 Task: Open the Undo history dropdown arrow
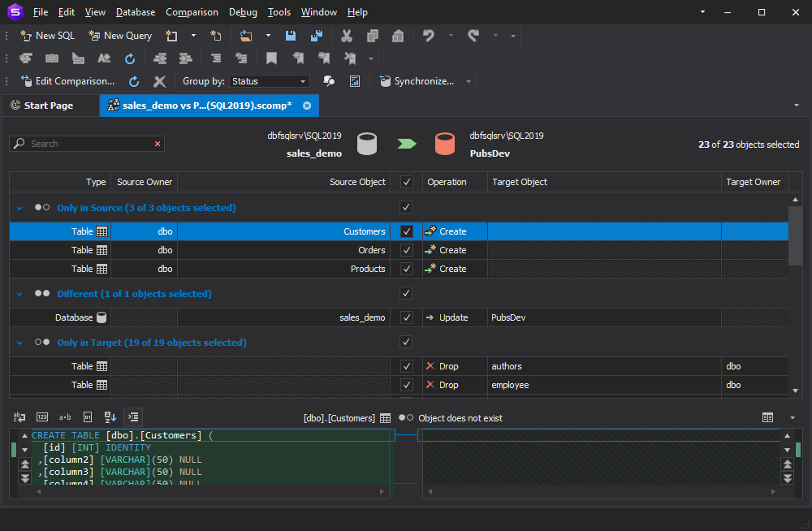click(451, 36)
